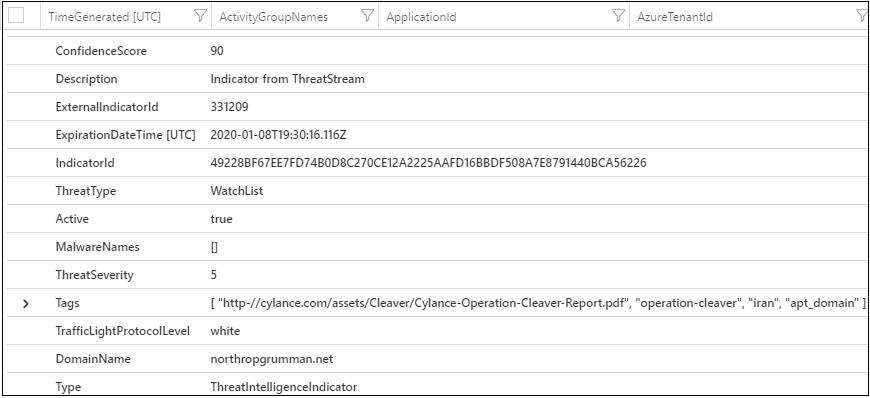Select the Active field label
This screenshot has width=870, height=398.
click(x=72, y=219)
